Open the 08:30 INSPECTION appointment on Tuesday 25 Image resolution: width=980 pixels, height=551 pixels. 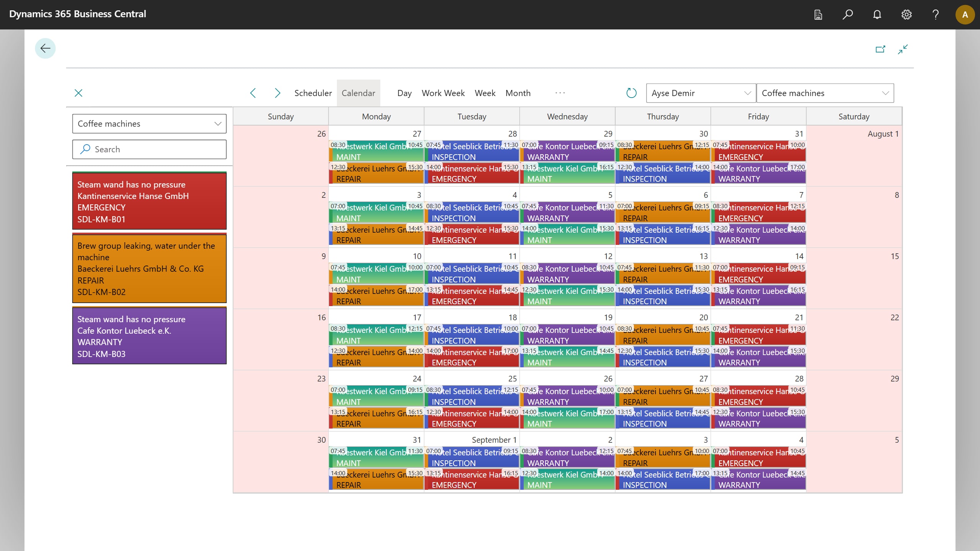[472, 396]
